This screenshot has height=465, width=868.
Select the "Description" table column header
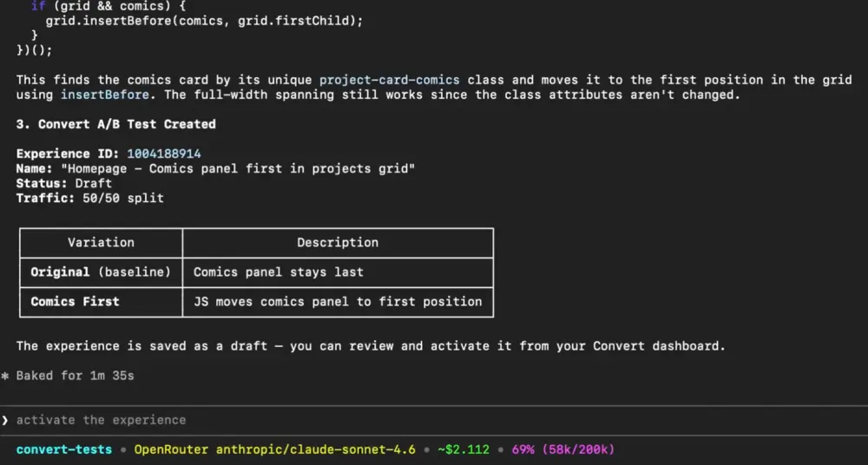(x=338, y=243)
